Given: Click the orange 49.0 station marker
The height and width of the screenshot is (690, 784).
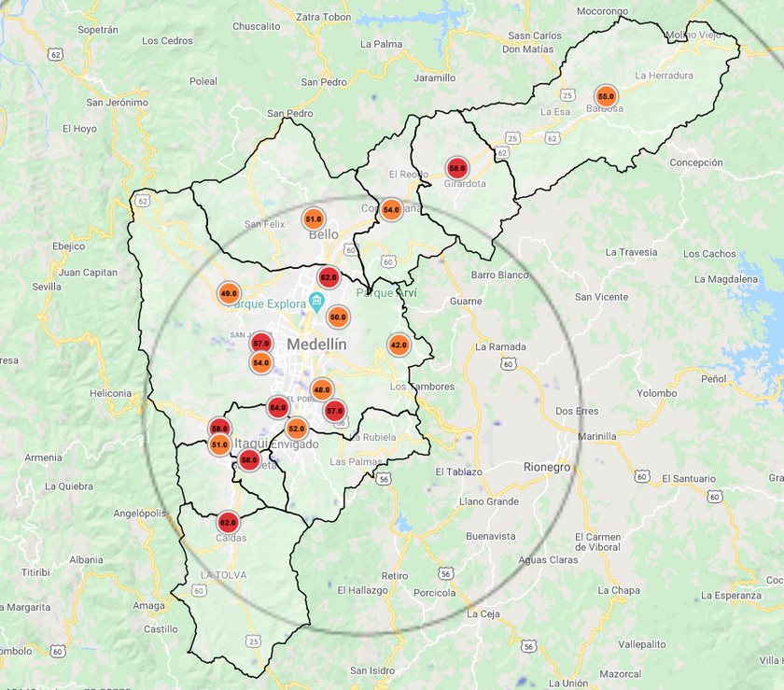Looking at the screenshot, I should (229, 293).
